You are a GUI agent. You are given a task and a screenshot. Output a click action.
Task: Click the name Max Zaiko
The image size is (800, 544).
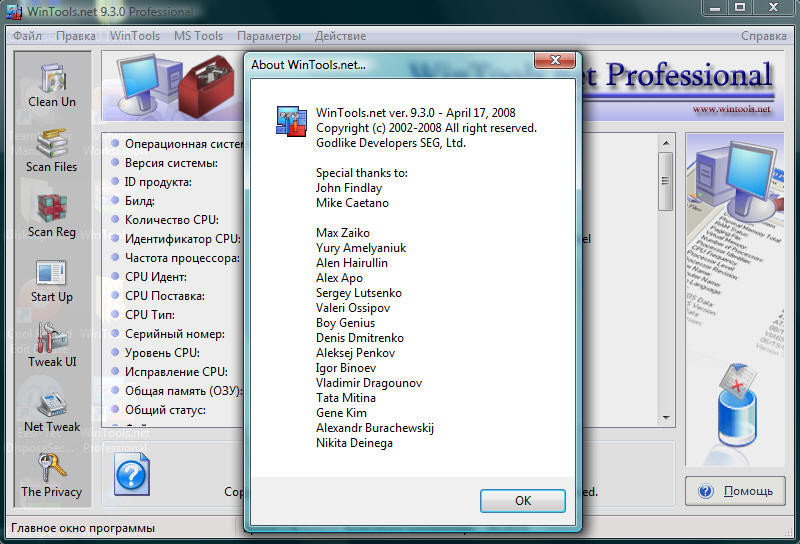343,233
